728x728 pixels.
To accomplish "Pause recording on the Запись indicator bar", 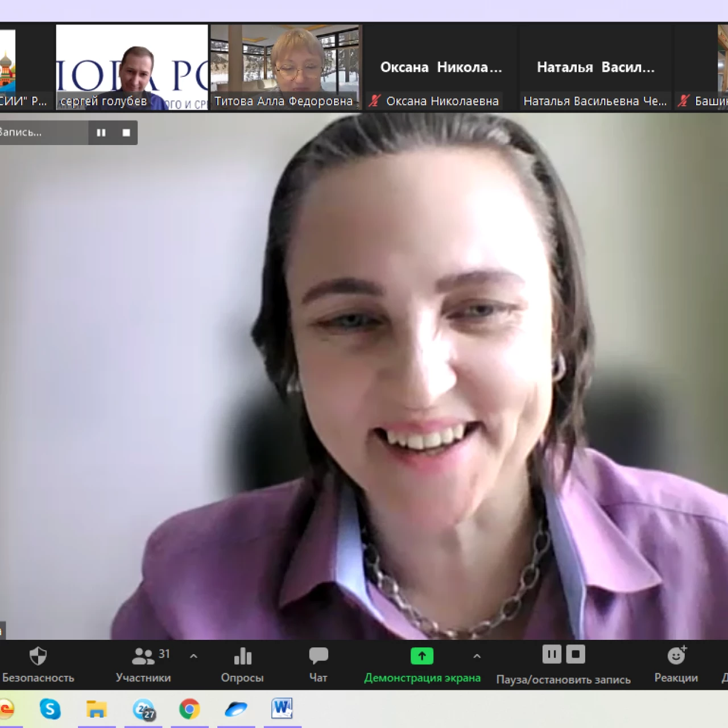I will click(101, 133).
